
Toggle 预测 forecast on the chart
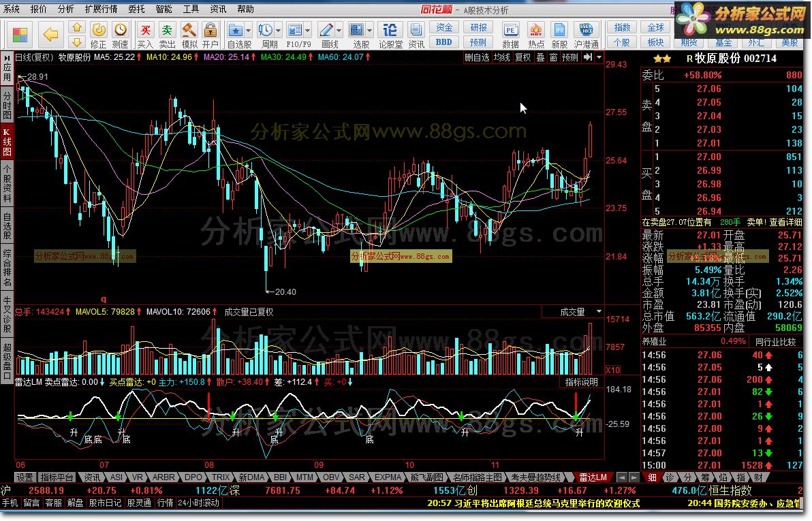click(x=570, y=57)
